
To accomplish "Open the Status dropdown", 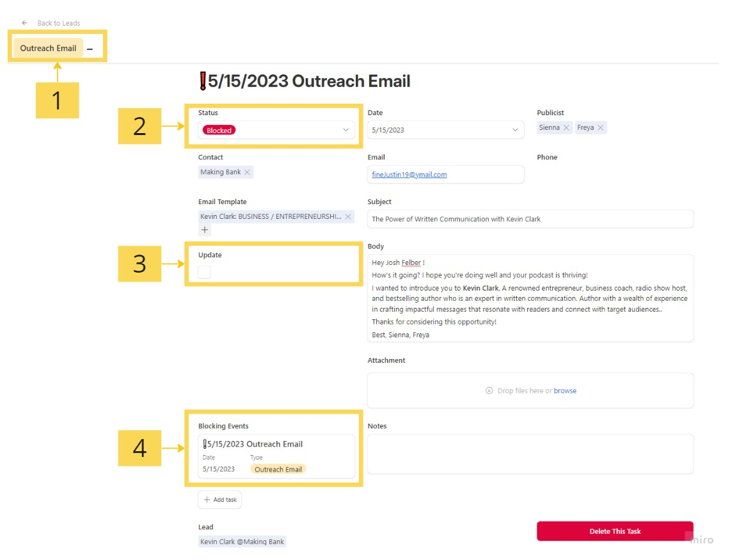I will (x=345, y=130).
